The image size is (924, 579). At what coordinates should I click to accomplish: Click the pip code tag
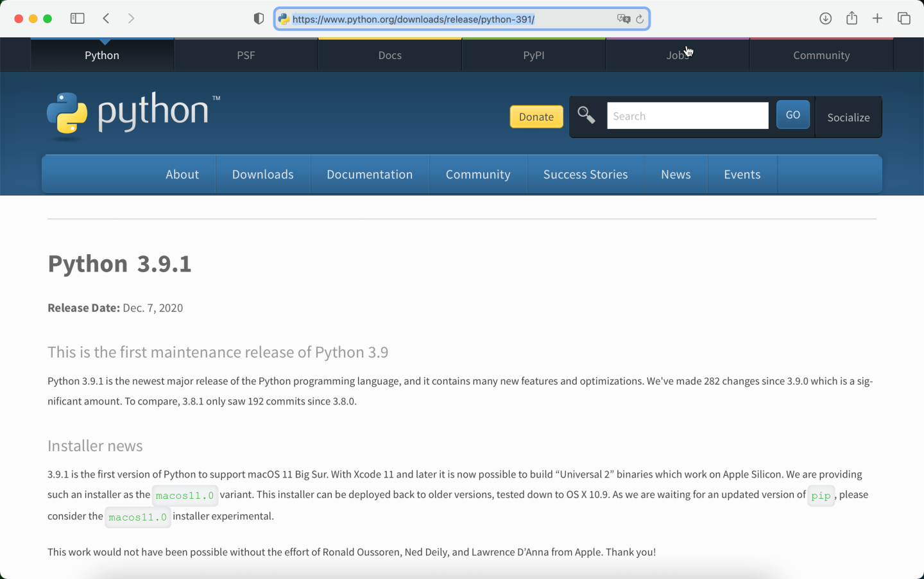821,496
